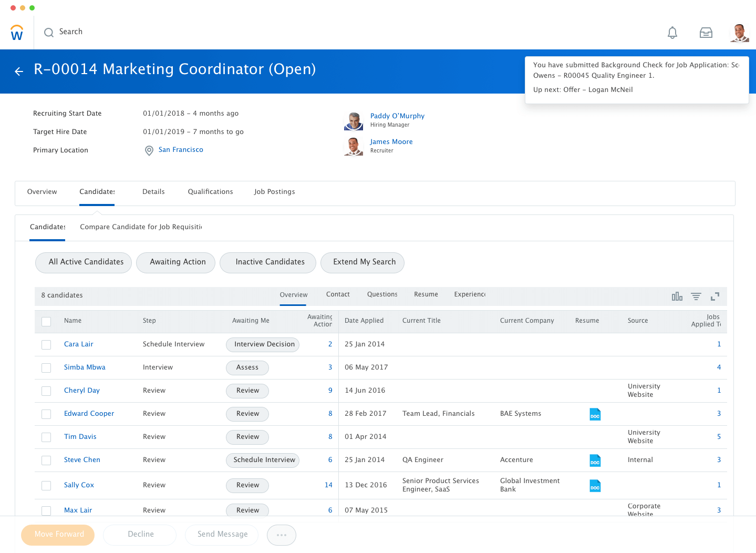
Task: Click the Background Check notification popup
Action: [x=637, y=80]
